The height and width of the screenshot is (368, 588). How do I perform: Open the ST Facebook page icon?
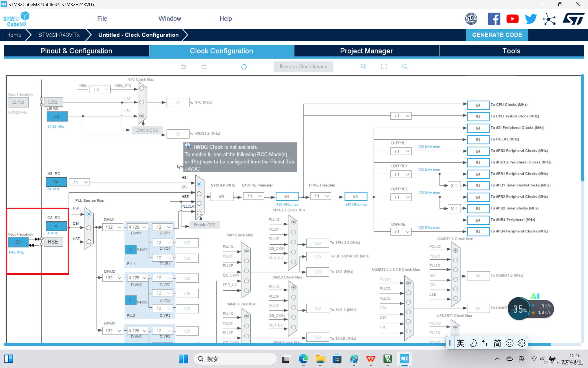(494, 19)
